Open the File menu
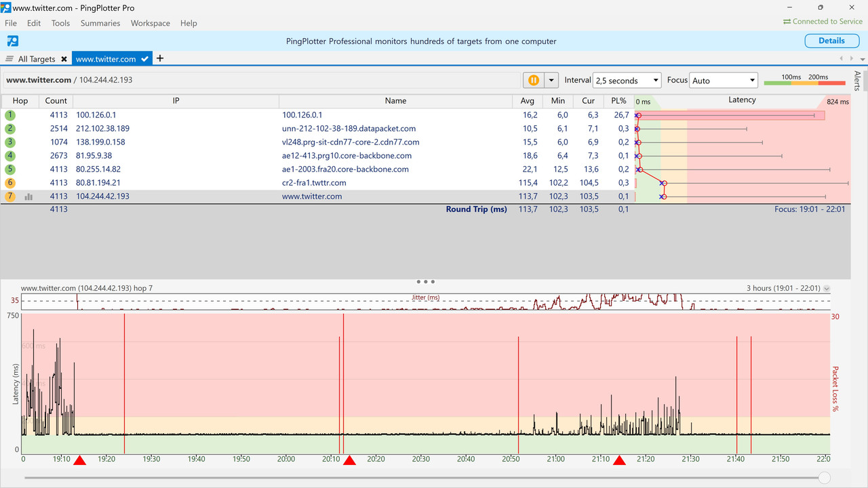This screenshot has height=488, width=868. pyautogui.click(x=11, y=23)
